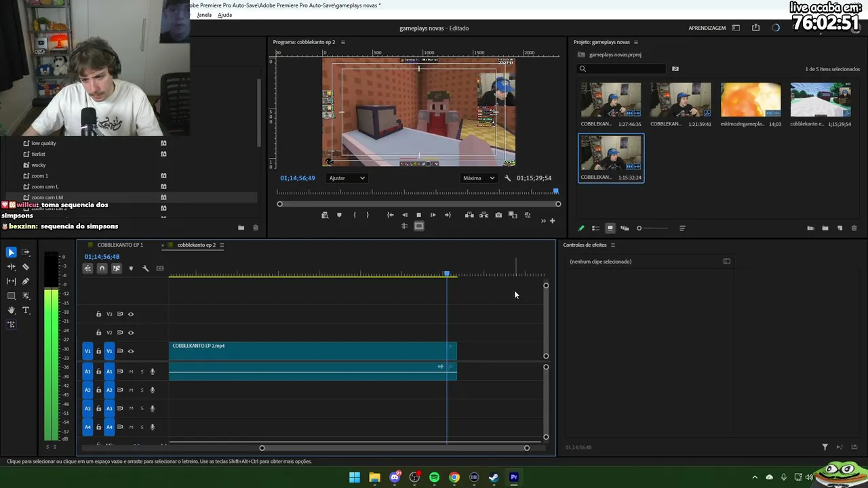Viewport: 868px width, 488px height.
Task: Click the Extract button in Program monitor
Action: (484, 215)
